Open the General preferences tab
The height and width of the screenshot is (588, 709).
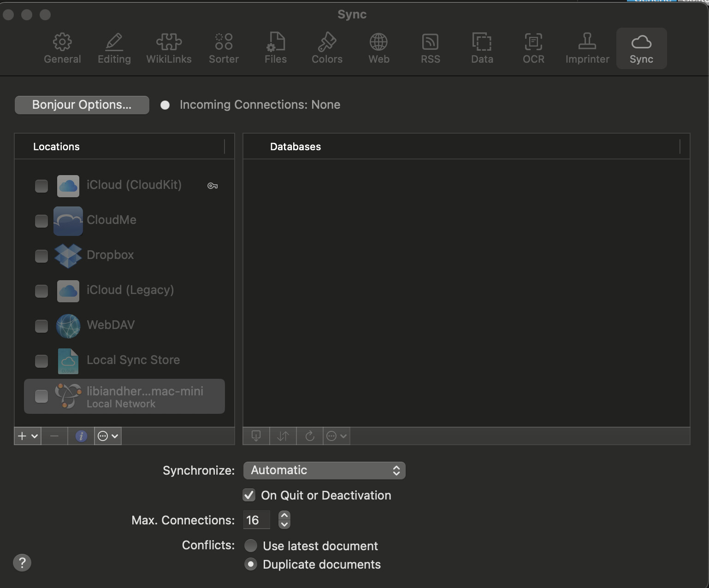point(62,48)
